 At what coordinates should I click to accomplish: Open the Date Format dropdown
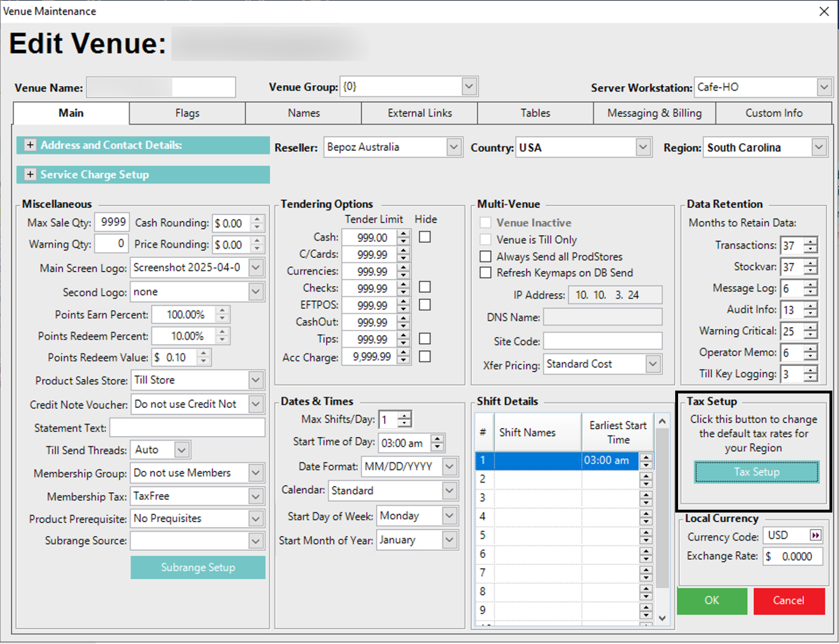click(x=449, y=466)
